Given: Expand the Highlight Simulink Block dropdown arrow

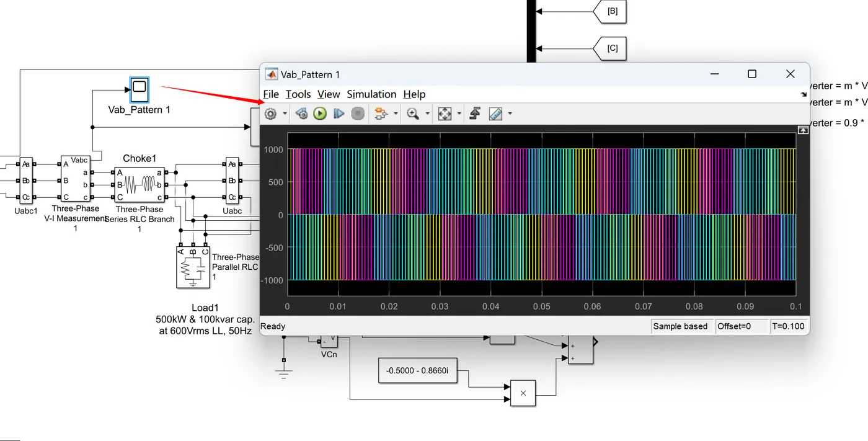Looking at the screenshot, I should [x=396, y=114].
